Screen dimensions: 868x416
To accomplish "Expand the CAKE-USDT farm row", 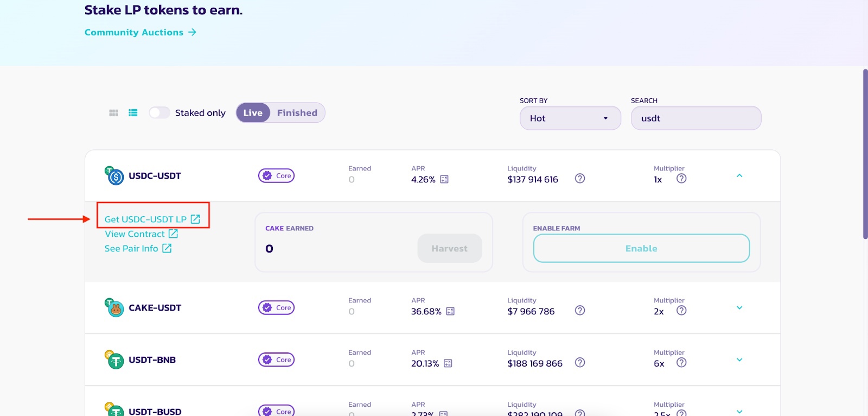I will coord(739,307).
